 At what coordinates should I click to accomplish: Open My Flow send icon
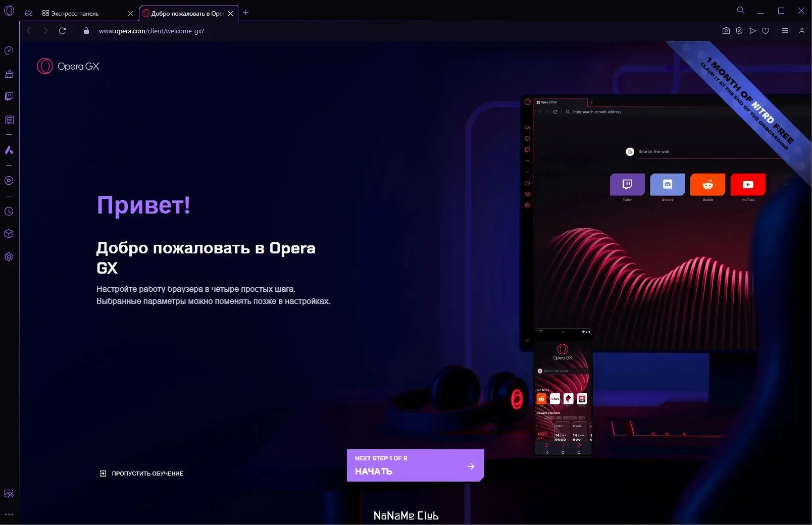pyautogui.click(x=752, y=31)
